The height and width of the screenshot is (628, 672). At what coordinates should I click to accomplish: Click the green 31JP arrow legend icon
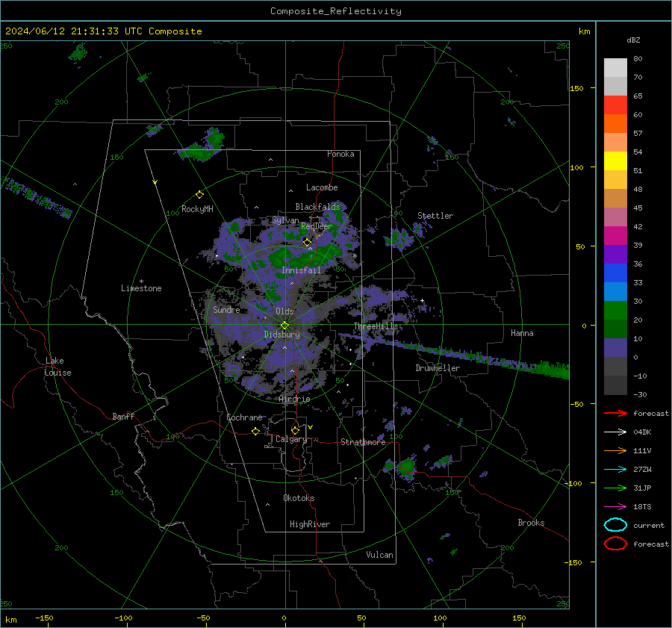tap(615, 488)
